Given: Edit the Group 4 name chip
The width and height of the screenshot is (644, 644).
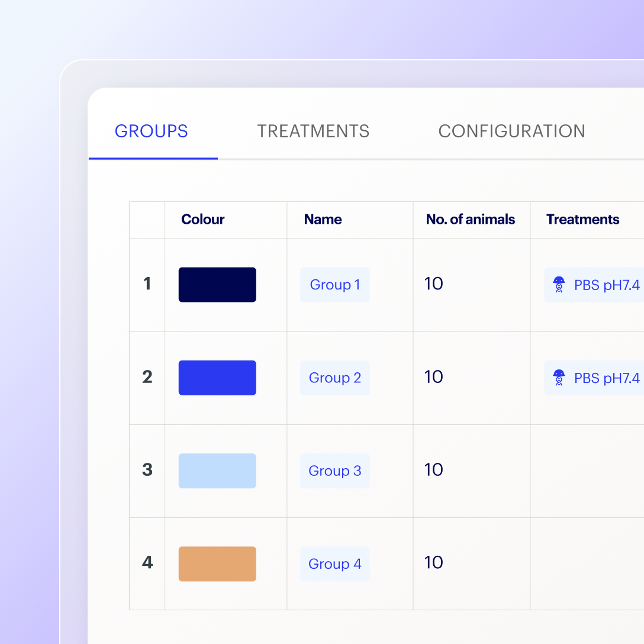Looking at the screenshot, I should click(335, 564).
